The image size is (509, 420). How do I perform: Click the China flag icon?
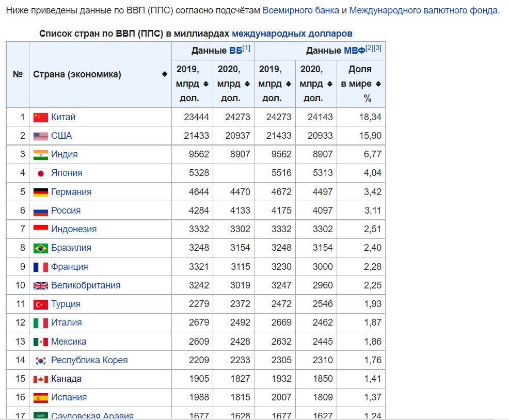coord(41,117)
